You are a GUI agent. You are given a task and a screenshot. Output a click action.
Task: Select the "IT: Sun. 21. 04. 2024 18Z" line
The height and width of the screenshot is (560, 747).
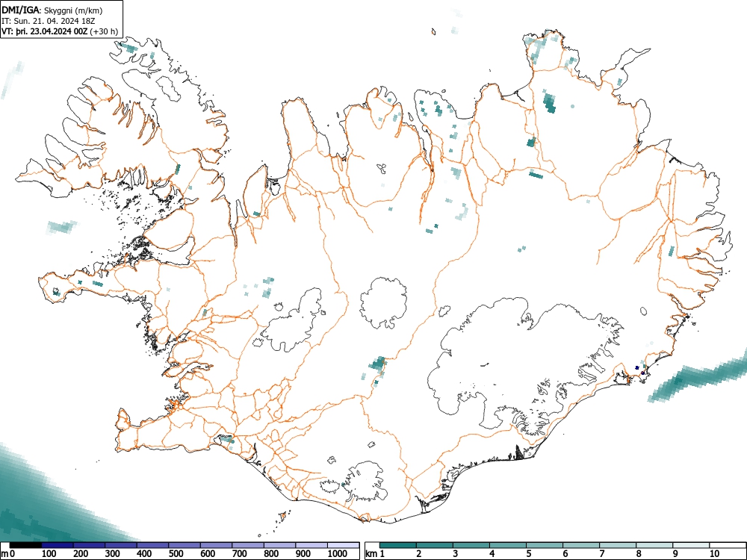49,21
